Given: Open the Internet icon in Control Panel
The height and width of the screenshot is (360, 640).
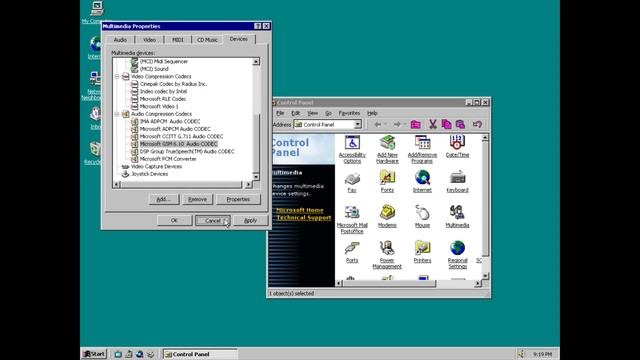Looking at the screenshot, I should pyautogui.click(x=422, y=182).
